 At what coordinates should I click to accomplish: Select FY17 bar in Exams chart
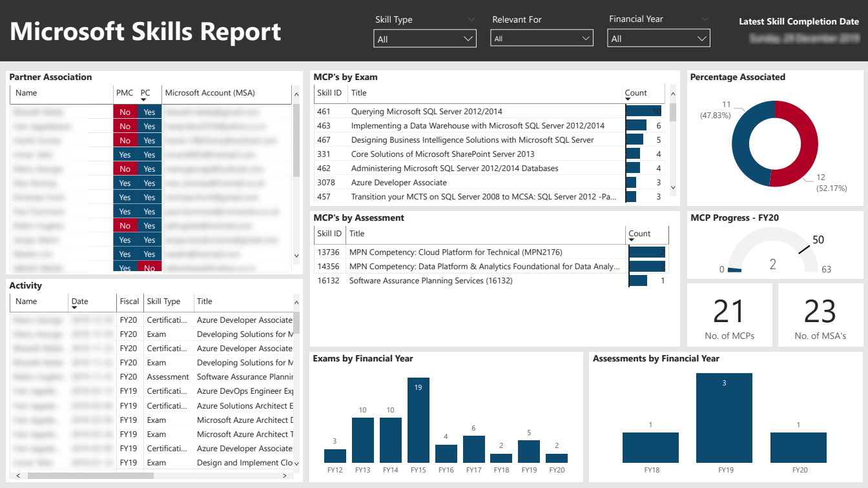pos(474,449)
